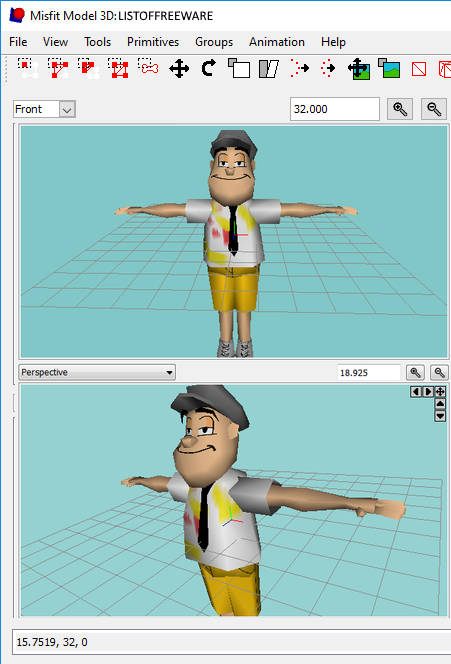
Task: Zoom in on the Front viewport
Action: coord(400,109)
